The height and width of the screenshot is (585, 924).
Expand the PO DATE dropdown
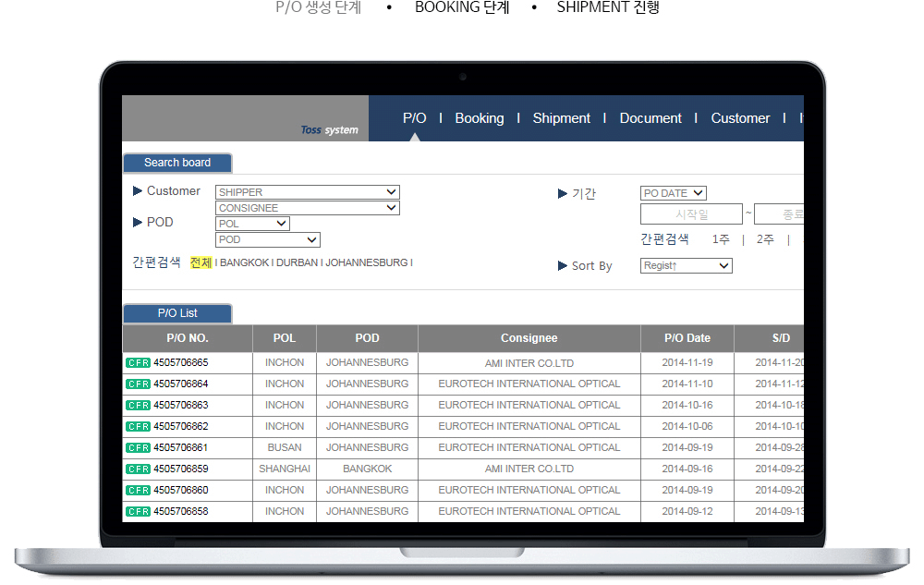[x=674, y=193]
